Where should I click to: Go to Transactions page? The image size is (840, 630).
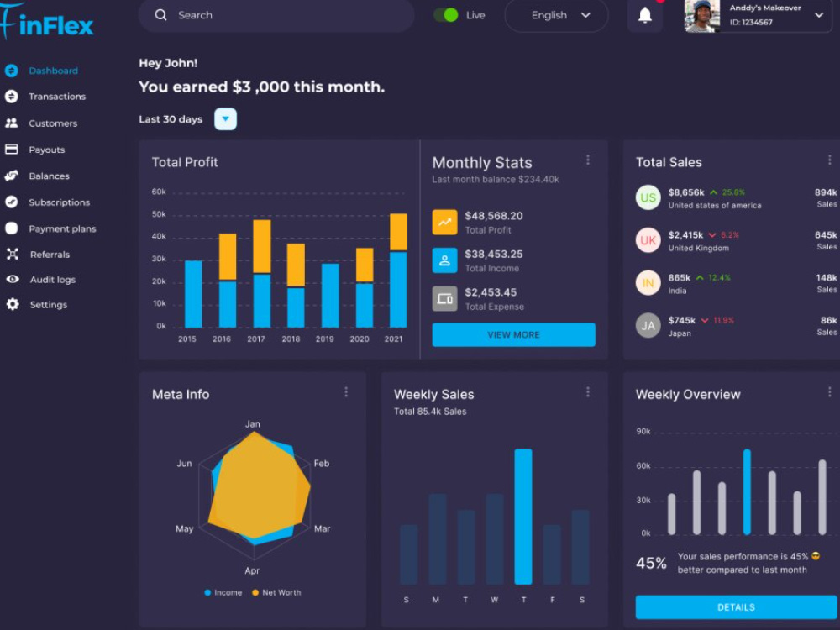pyautogui.click(x=57, y=97)
